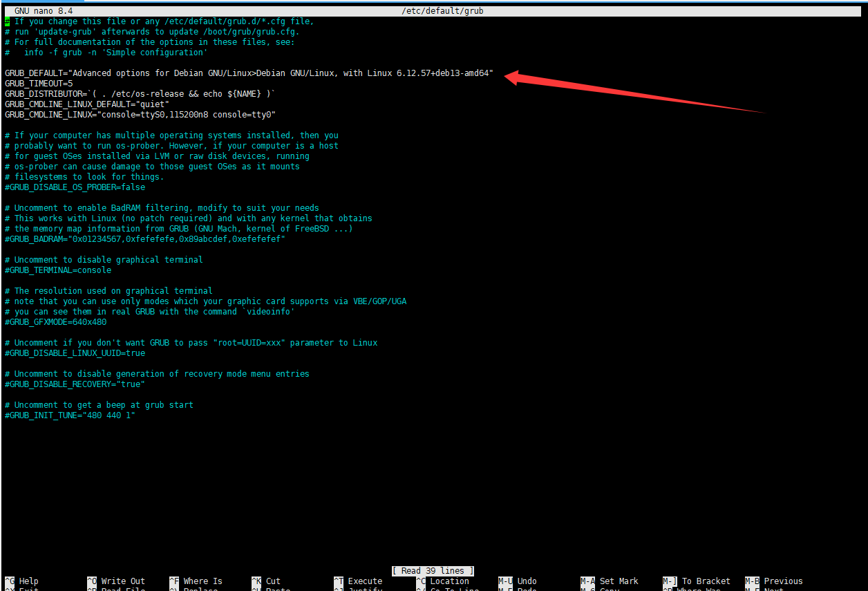Click the M-U Undo shortcut
Viewport: 868px width, 591px height.
coord(518,581)
